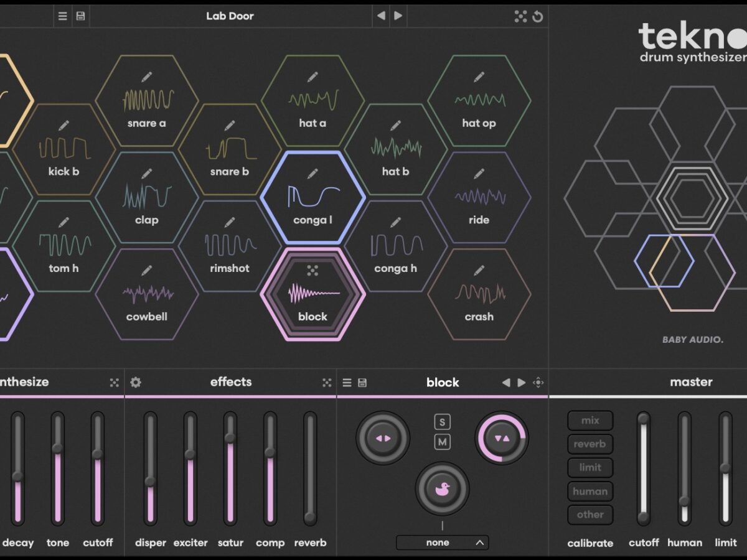Open the preset menu hamburger icon
This screenshot has height=560, width=747.
click(x=62, y=16)
